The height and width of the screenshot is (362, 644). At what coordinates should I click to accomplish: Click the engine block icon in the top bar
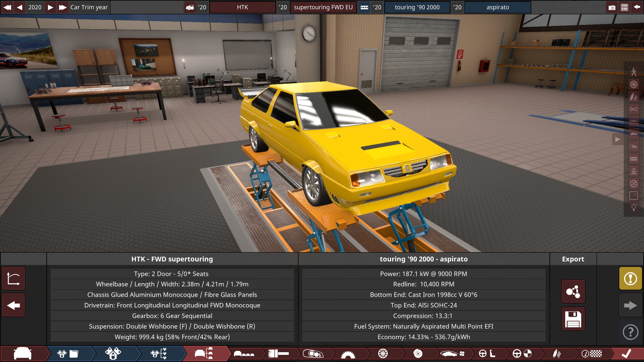364,7
